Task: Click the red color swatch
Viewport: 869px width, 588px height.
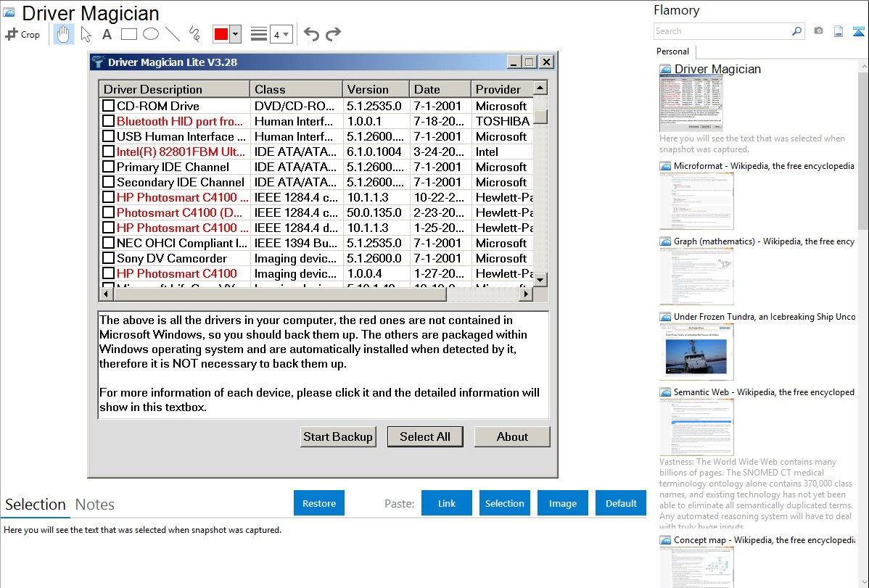Action: pyautogui.click(x=221, y=34)
